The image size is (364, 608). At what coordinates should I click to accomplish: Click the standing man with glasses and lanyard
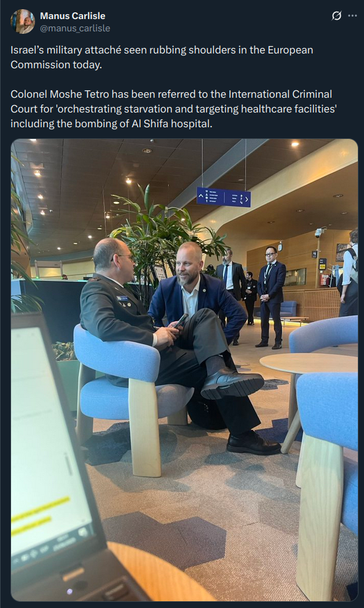tap(271, 297)
